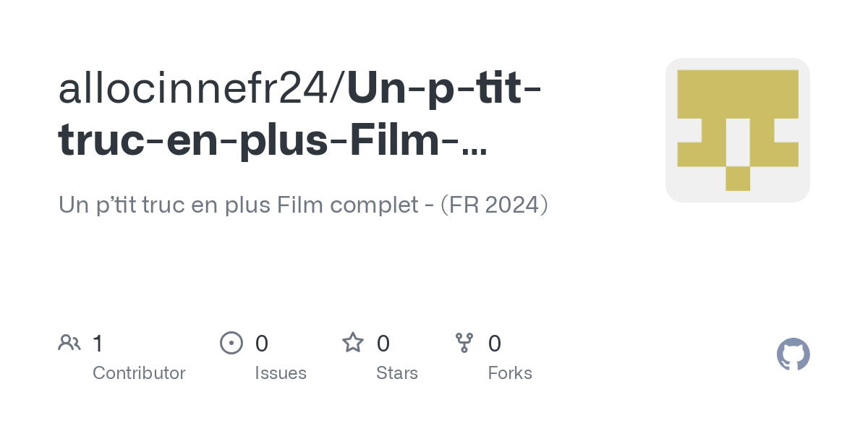Click the Forks label
Viewport: 868px width, 434px height.
[510, 373]
